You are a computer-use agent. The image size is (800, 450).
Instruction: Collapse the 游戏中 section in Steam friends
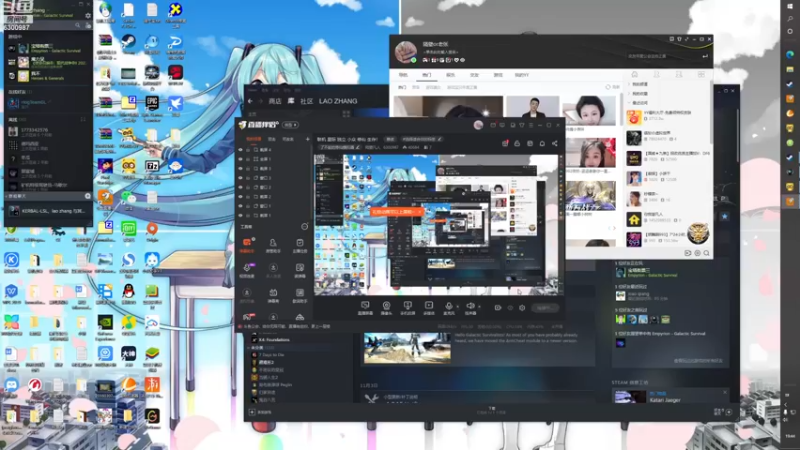click(x=15, y=37)
